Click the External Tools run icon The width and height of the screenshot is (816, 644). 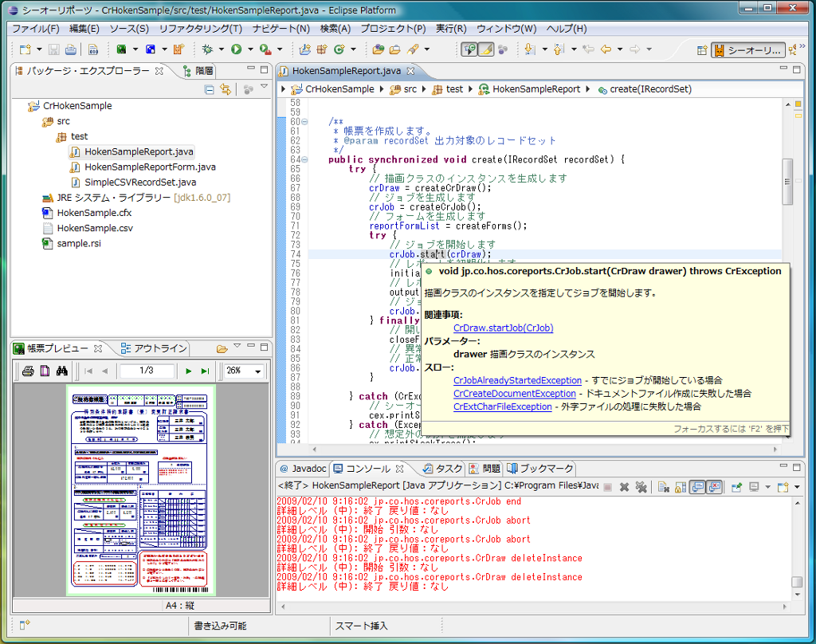click(265, 49)
